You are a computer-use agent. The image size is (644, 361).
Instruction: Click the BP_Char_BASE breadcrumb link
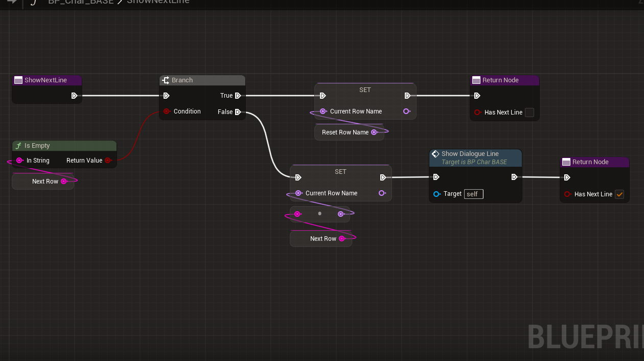tap(81, 2)
